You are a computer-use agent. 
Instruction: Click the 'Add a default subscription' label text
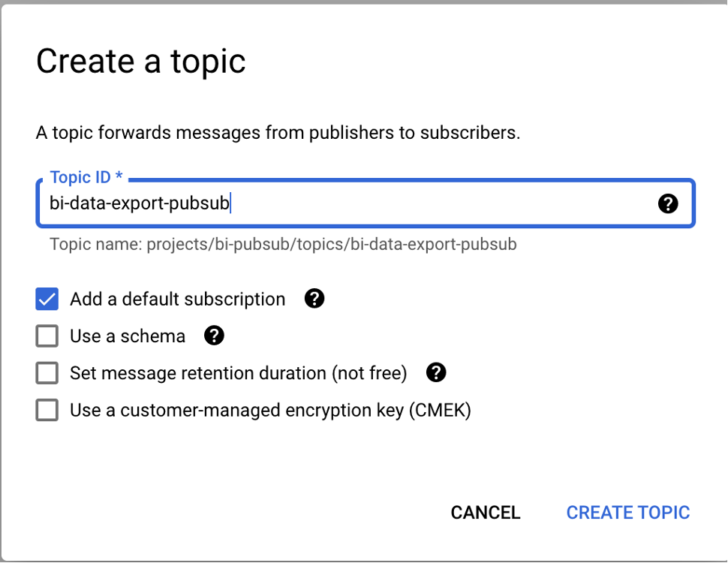tap(178, 299)
